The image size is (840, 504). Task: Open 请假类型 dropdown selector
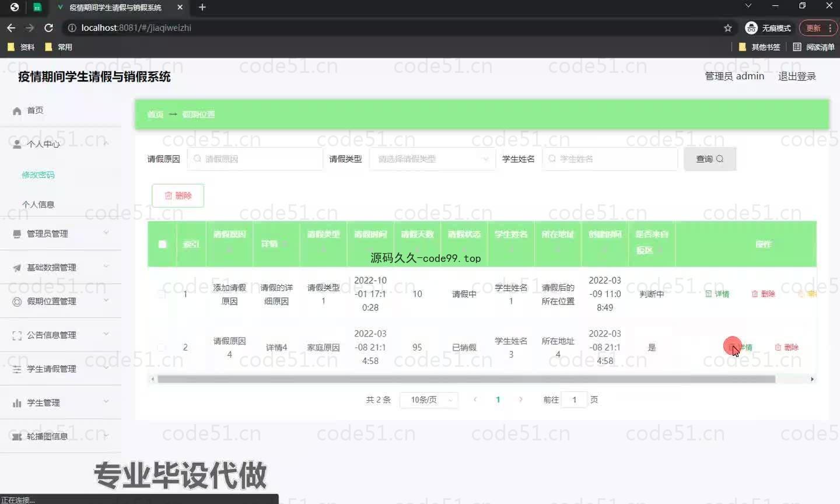(432, 159)
